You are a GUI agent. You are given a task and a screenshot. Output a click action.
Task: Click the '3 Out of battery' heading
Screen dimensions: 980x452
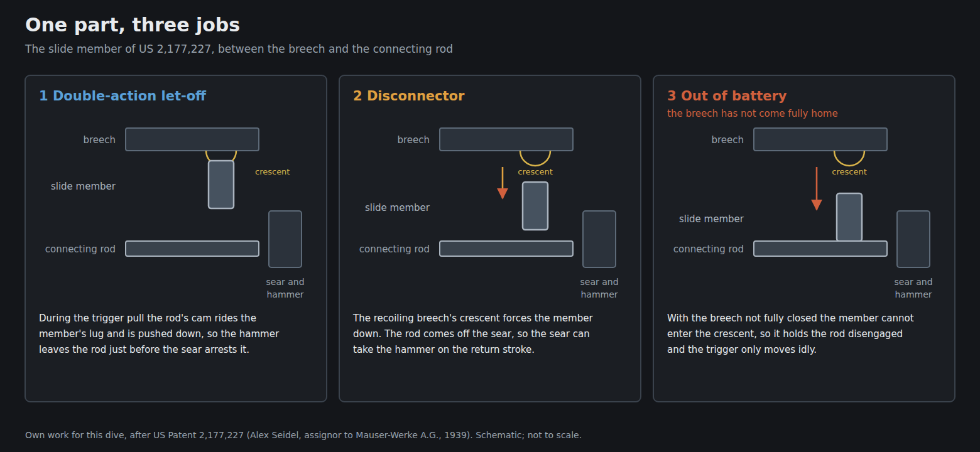[727, 95]
